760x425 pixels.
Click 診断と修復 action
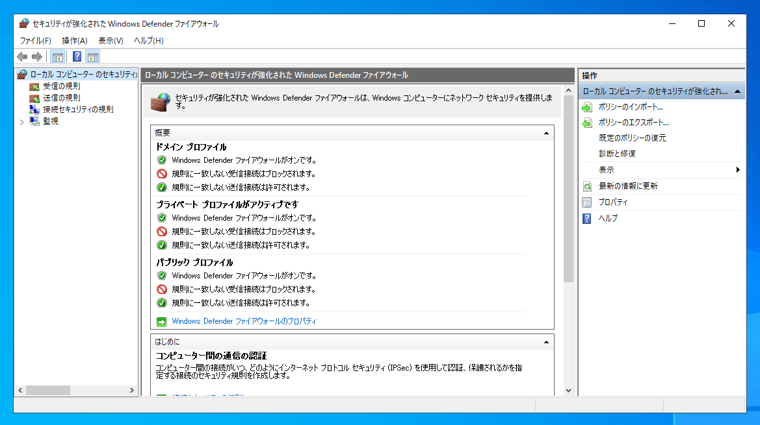(x=617, y=154)
